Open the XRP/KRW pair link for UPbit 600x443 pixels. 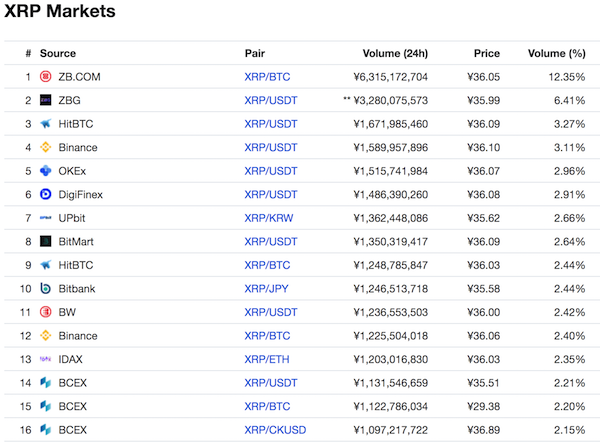pyautogui.click(x=269, y=218)
